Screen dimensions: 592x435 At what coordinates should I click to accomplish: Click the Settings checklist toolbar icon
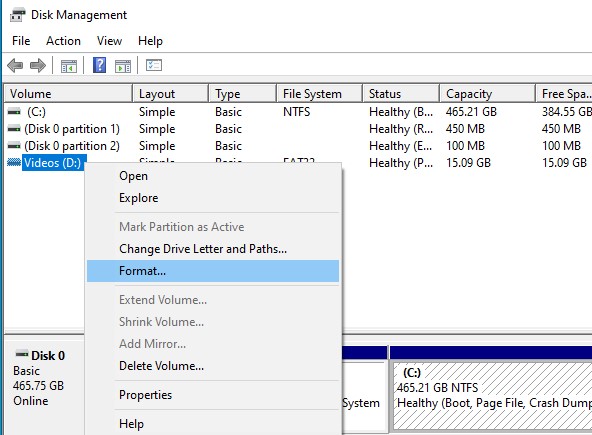point(154,65)
